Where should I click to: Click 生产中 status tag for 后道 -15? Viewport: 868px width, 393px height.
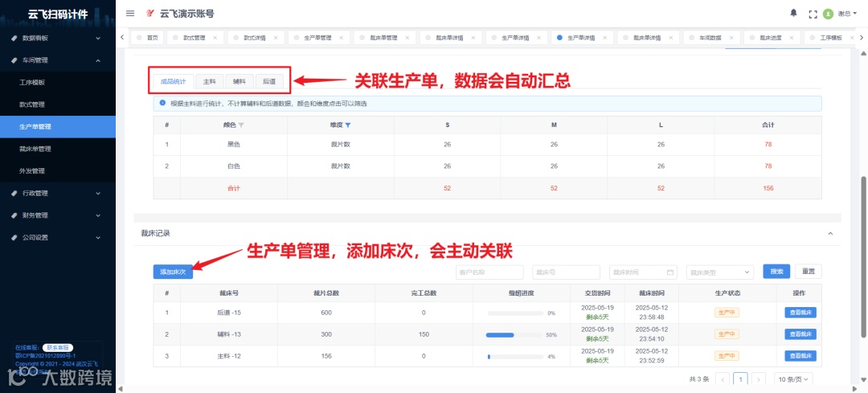pos(727,313)
